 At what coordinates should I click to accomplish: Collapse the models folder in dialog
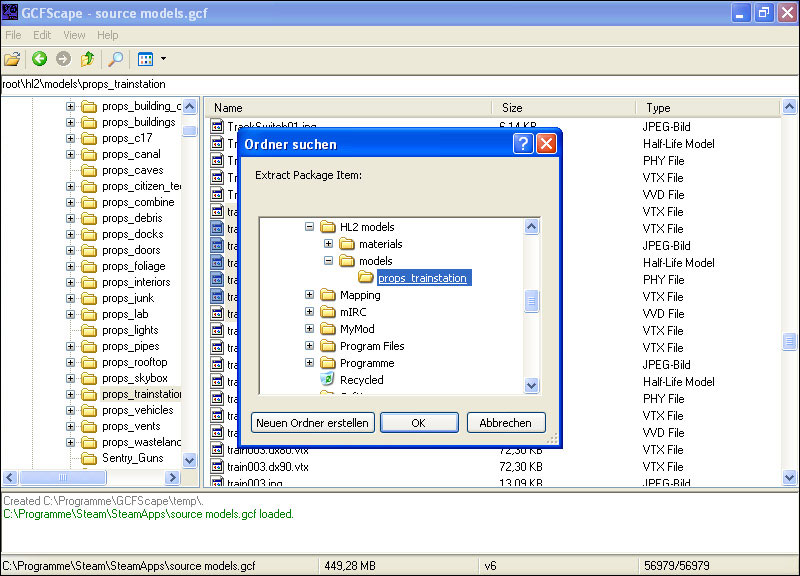click(x=329, y=261)
